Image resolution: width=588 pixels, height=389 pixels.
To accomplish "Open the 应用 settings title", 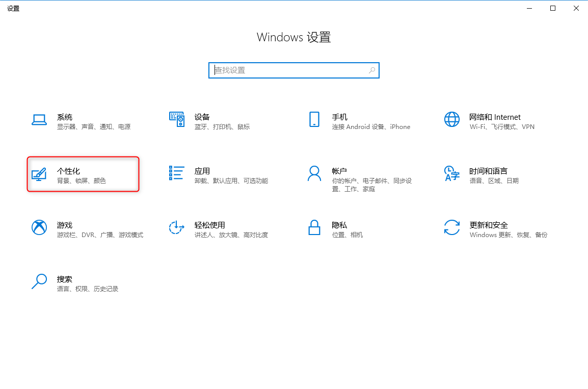I will (x=202, y=171).
